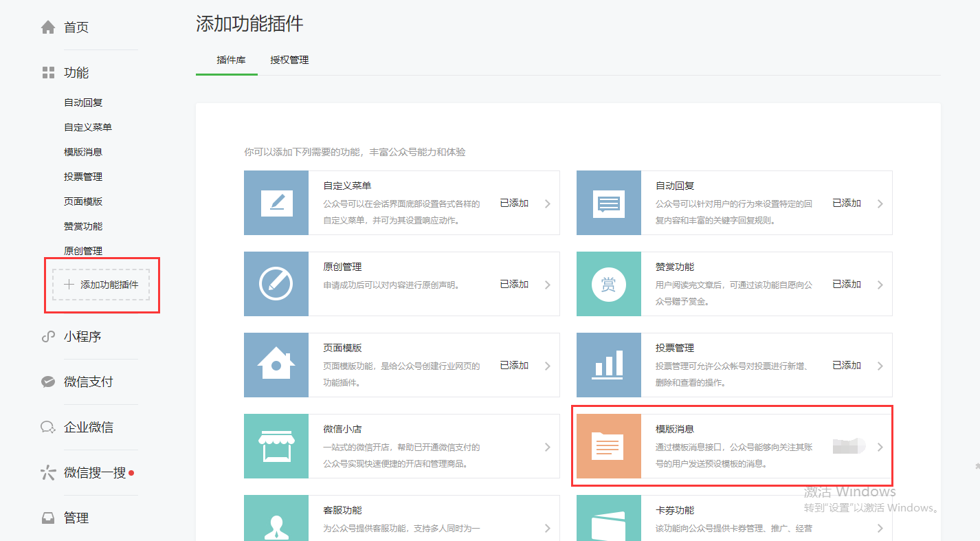Click the 微信小店 storefront icon
The width and height of the screenshot is (980, 541).
[276, 446]
